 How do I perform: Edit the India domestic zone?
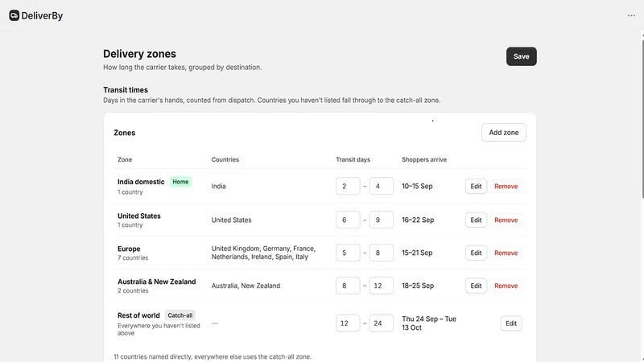pos(476,187)
